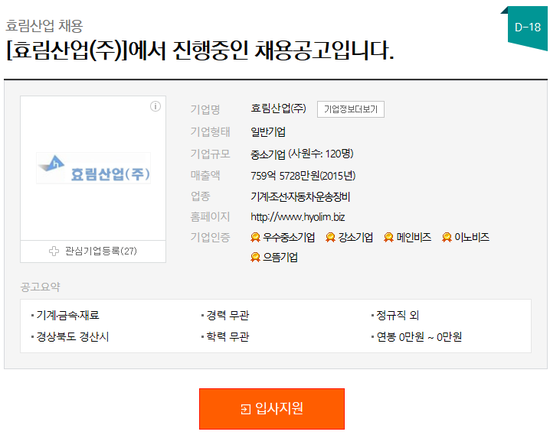550x438 pixels.
Task: Click the 효림산업(주) company logo image
Action: pyautogui.click(x=94, y=168)
